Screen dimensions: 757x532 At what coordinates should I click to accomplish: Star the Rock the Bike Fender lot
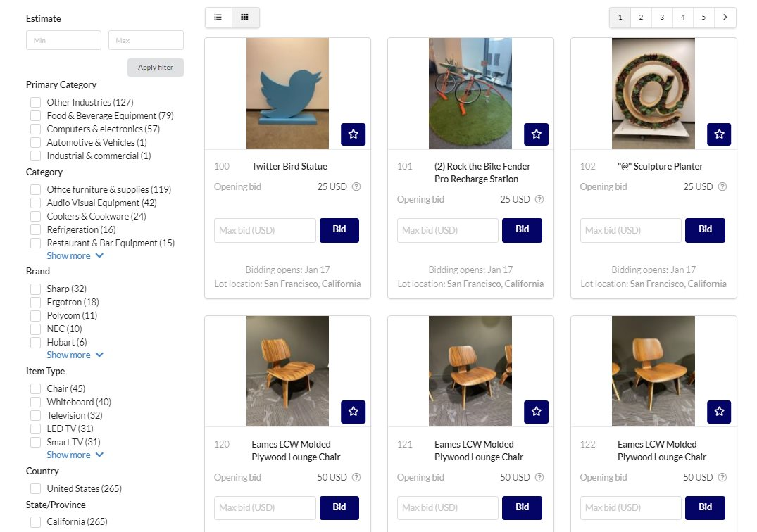(x=536, y=134)
